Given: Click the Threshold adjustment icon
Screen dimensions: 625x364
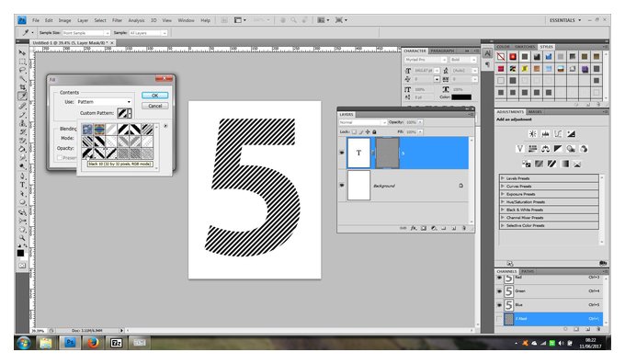Looking at the screenshot, I should coord(551,164).
